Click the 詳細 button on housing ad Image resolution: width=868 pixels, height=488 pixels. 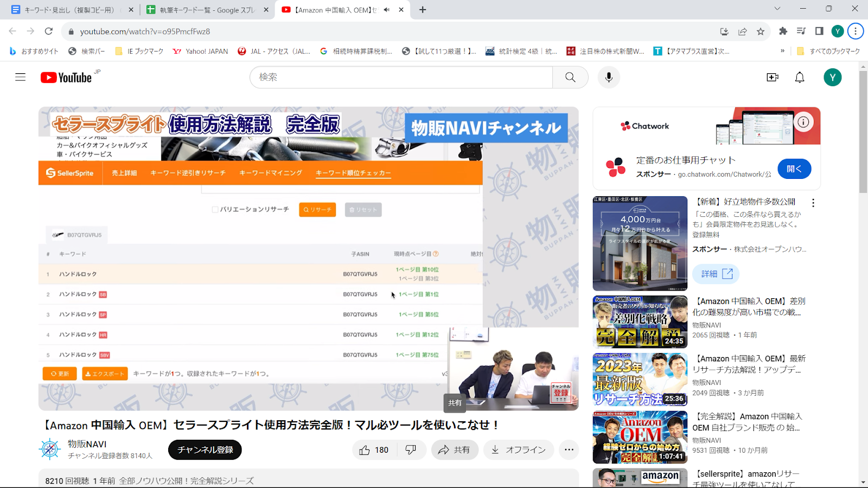tap(716, 274)
